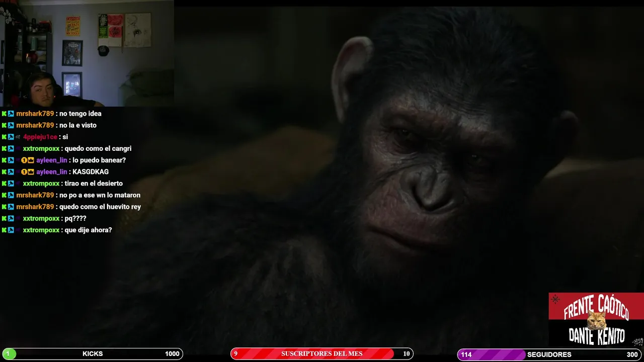The height and width of the screenshot is (362, 644).
Task: Click the Kick logo on the 'quedo como el huevito rey' row
Action: (4, 207)
